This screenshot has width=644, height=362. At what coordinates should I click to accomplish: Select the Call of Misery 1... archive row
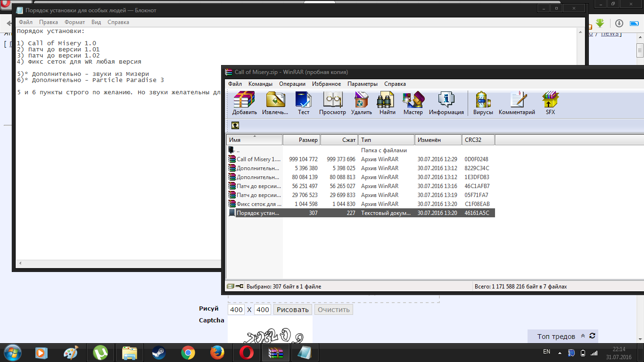[x=361, y=159]
